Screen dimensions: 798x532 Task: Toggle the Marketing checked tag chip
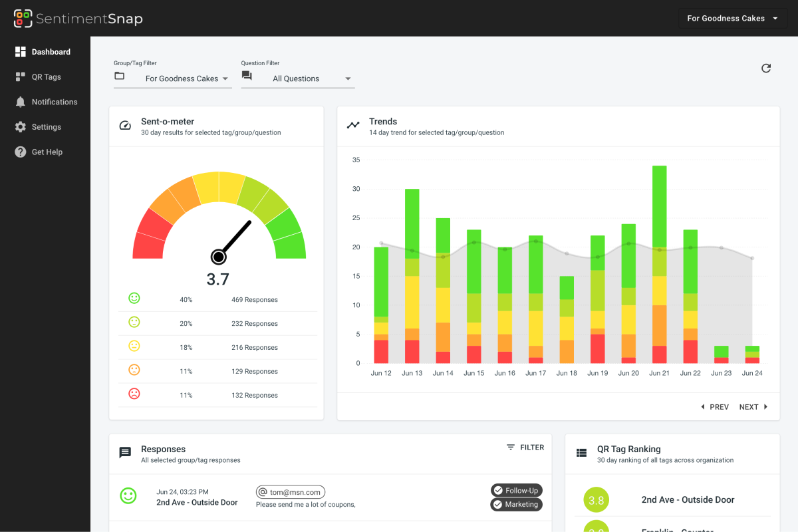pyautogui.click(x=516, y=505)
